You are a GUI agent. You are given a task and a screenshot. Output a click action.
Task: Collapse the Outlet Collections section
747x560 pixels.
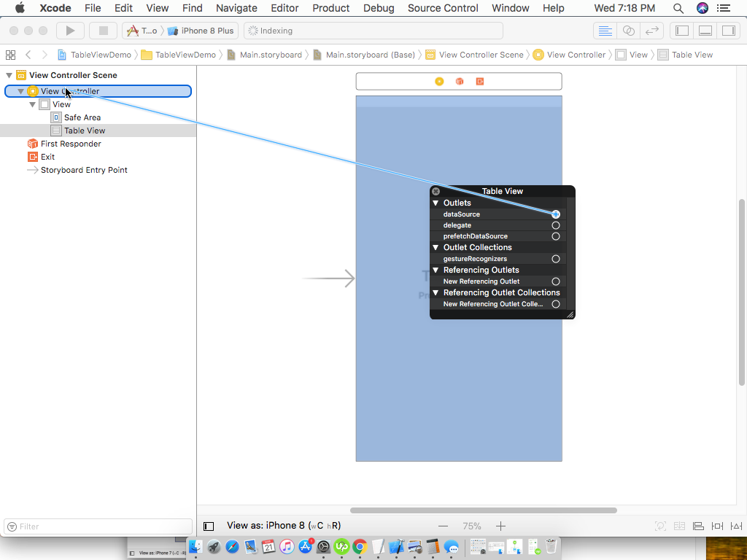point(436,247)
